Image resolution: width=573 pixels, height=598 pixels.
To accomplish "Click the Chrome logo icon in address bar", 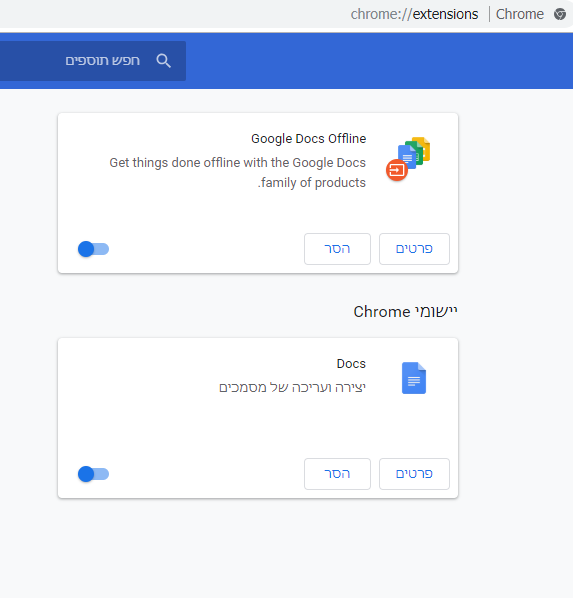I will click(560, 14).
